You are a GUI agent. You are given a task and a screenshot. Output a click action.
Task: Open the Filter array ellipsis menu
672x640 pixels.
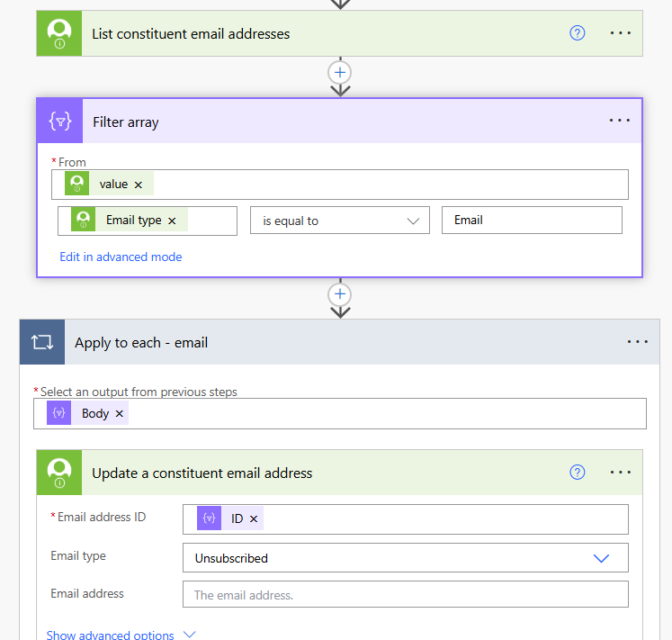620,121
